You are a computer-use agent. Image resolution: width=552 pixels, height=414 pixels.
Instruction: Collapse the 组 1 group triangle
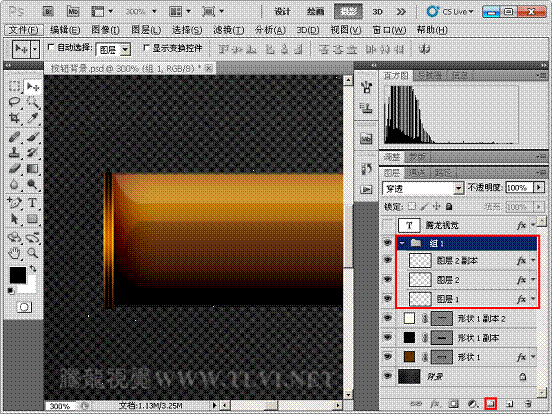(x=402, y=243)
